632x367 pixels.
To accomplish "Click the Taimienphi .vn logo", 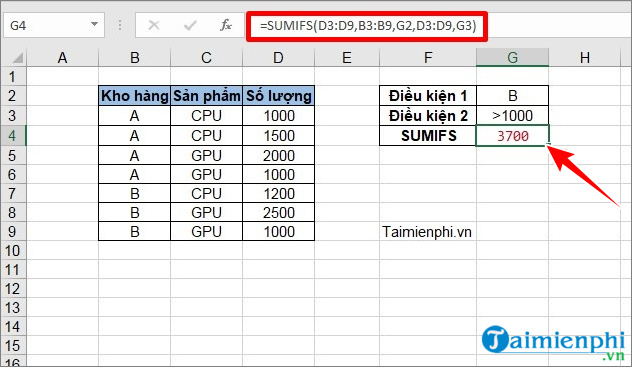I will pyautogui.click(x=553, y=342).
